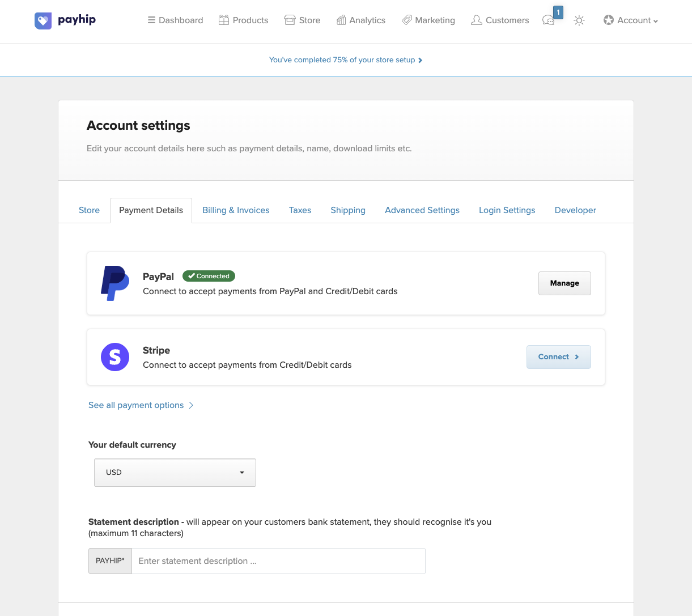The height and width of the screenshot is (616, 692).
Task: Open the Login Settings tab
Action: pos(507,210)
